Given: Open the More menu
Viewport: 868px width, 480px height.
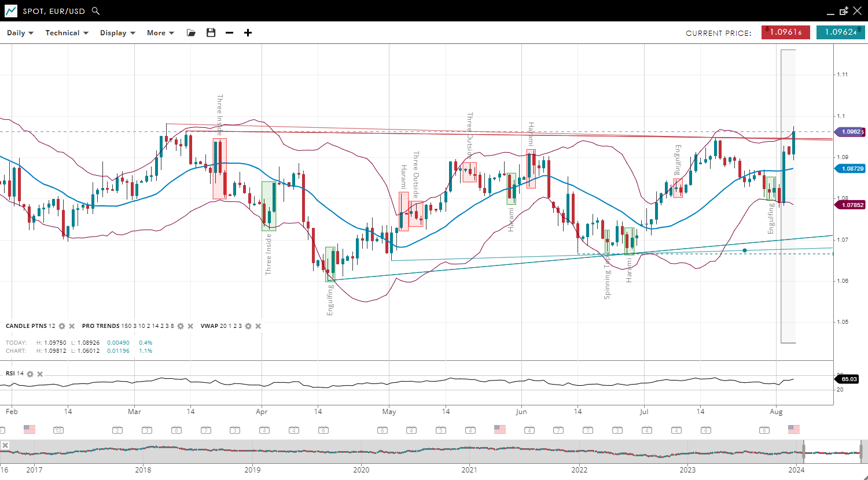Looking at the screenshot, I should [160, 33].
